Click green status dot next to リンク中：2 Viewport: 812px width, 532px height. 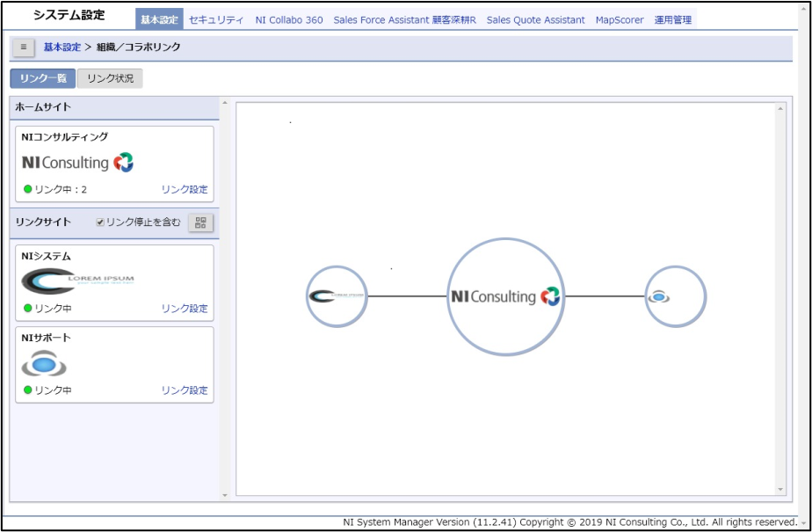28,190
